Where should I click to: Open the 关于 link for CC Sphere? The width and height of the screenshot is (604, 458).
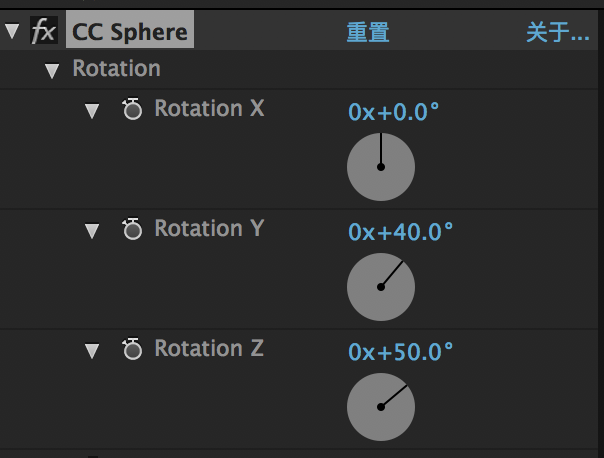click(x=557, y=32)
